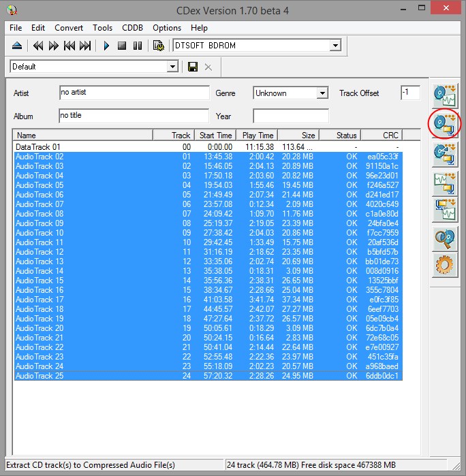Extract CD tracks to WAV files icon
Screen dimensions: 466x476
coord(444,95)
